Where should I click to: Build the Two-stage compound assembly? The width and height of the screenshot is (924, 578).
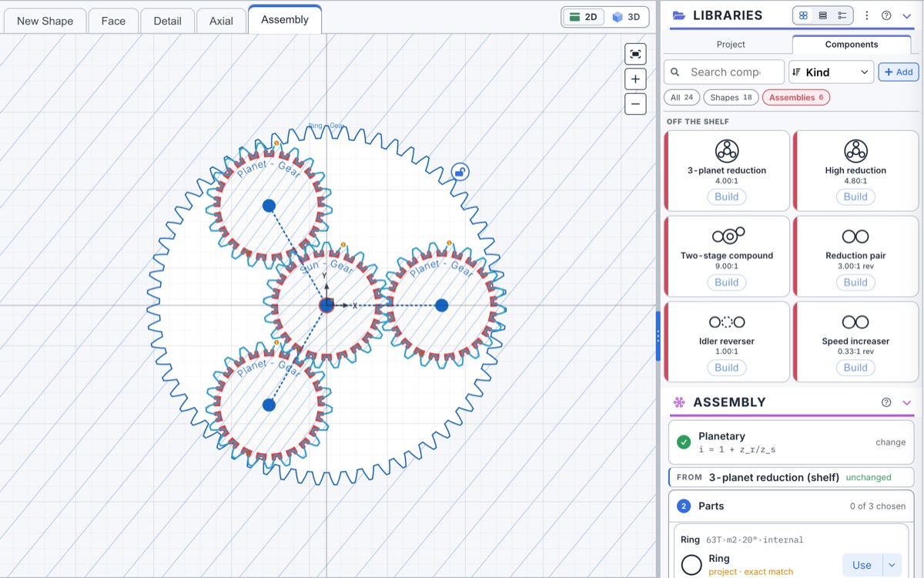[727, 282]
